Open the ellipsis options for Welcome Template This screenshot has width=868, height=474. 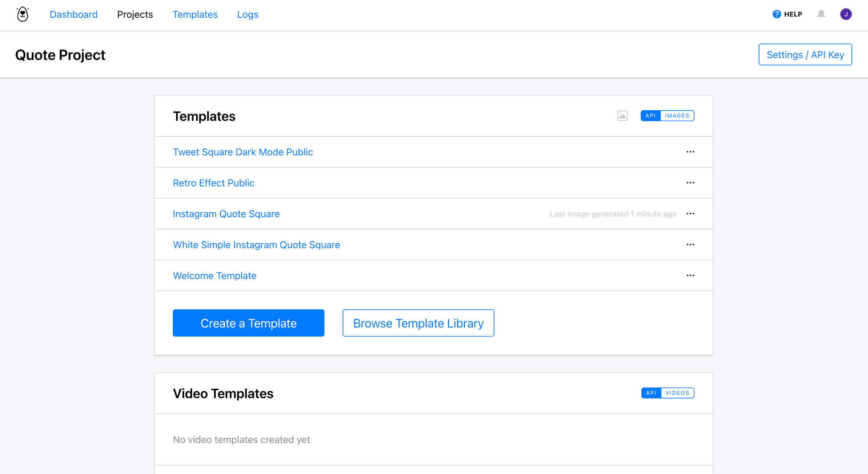(x=690, y=275)
